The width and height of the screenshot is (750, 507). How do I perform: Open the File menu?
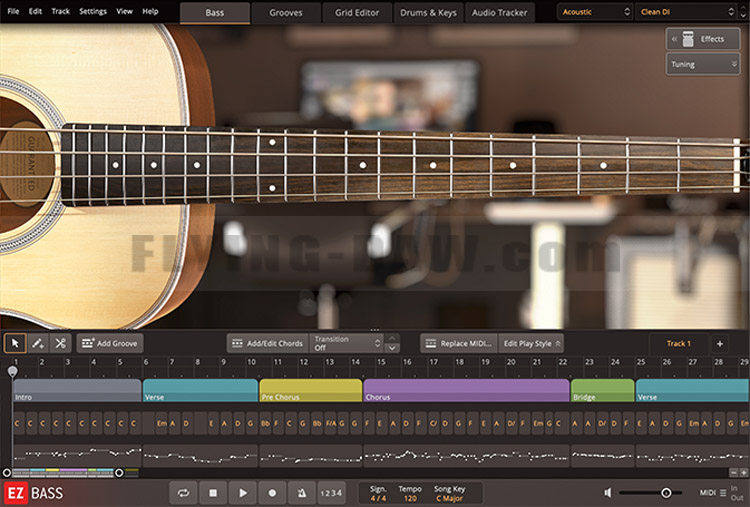[13, 11]
